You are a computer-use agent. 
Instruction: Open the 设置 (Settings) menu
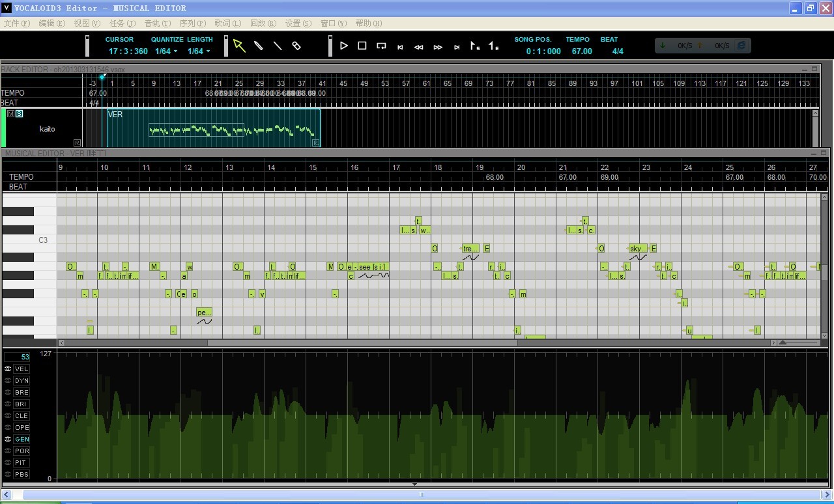coord(298,23)
